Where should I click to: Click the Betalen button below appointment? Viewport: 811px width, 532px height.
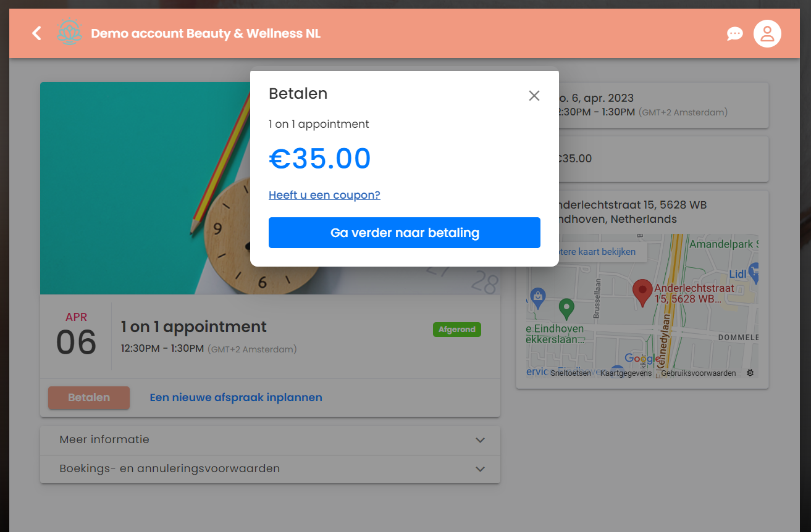[x=89, y=397]
